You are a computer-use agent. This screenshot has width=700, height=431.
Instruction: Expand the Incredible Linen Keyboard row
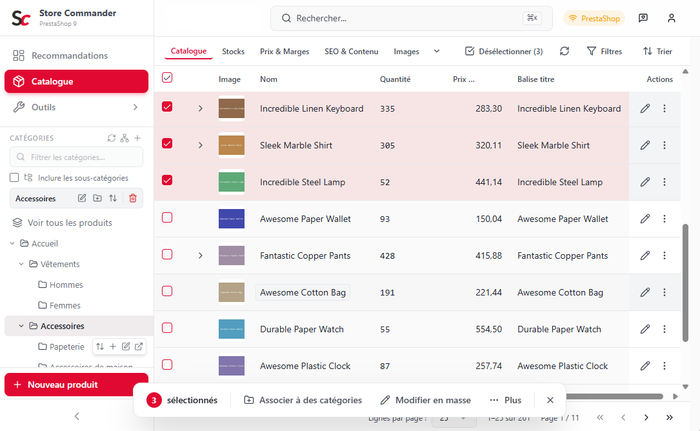tap(200, 109)
